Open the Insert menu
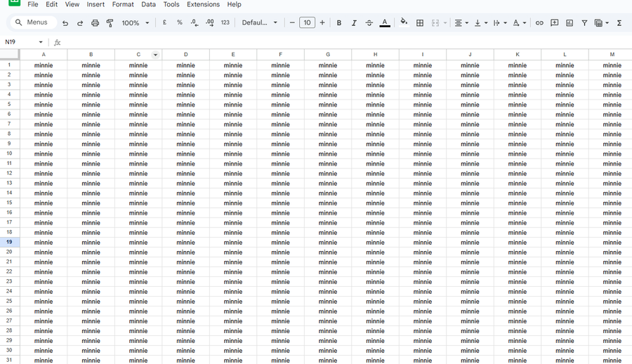The width and height of the screenshot is (632, 364). tap(96, 4)
